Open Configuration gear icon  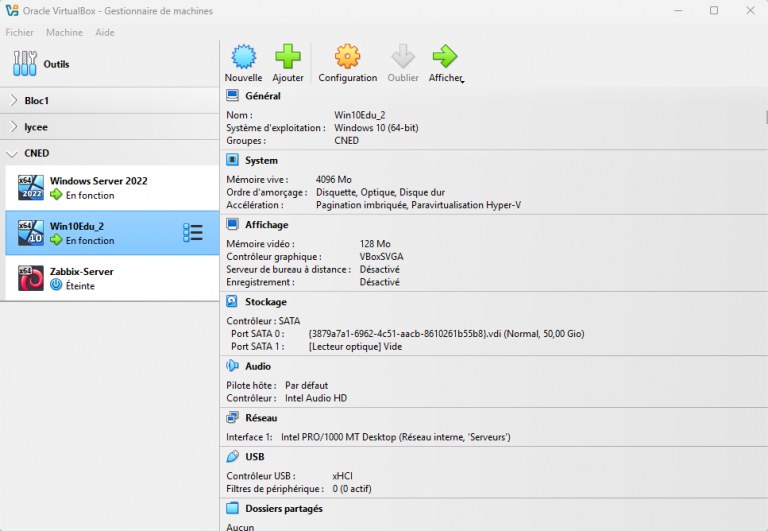347,57
